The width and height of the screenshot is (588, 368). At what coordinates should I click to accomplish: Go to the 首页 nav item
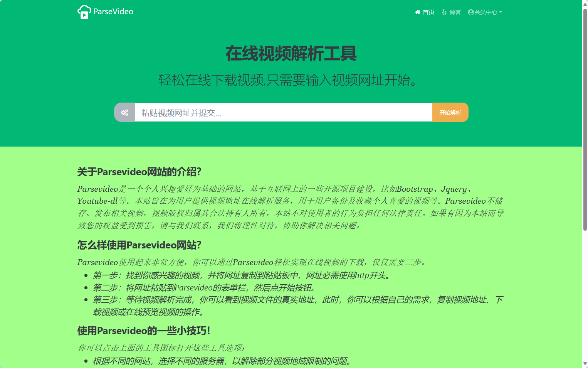(425, 12)
